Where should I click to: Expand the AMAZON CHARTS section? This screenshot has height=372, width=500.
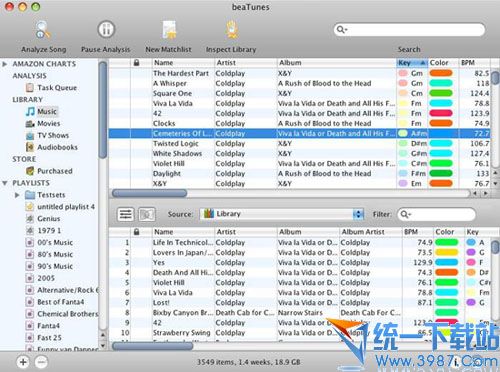point(5,64)
